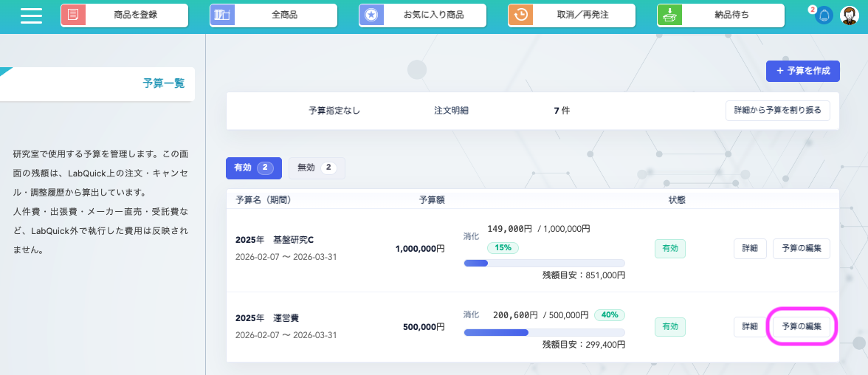Viewport: 868px width, 375px height.
Task: Open notifications bell icon
Action: [x=824, y=16]
